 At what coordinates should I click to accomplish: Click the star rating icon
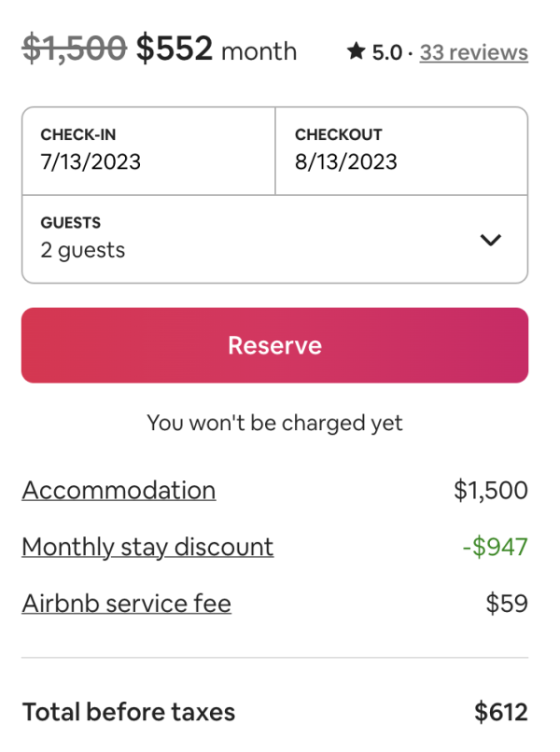point(356,52)
